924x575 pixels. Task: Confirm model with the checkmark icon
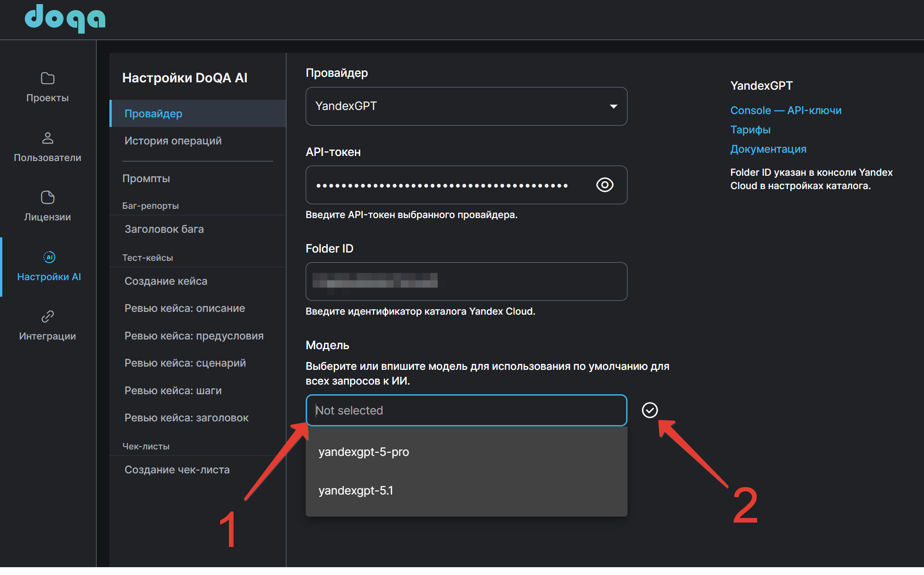coord(650,410)
